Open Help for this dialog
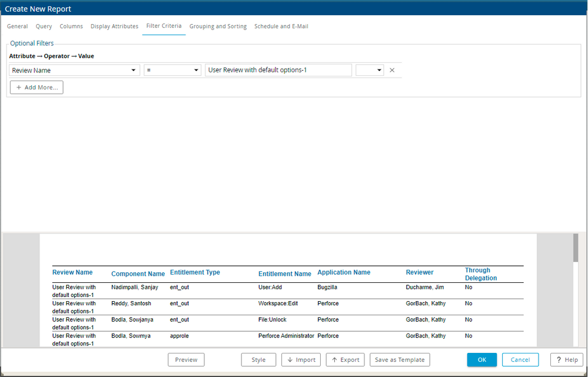 pos(567,360)
